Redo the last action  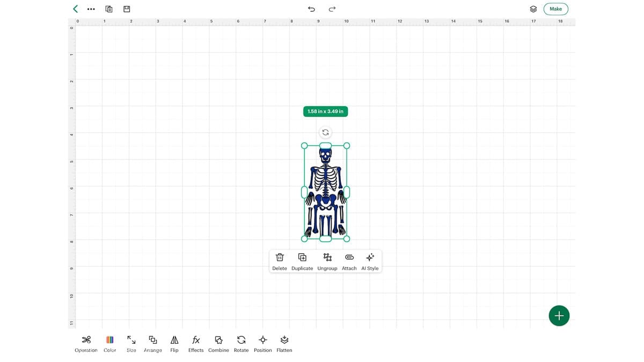pos(332,9)
